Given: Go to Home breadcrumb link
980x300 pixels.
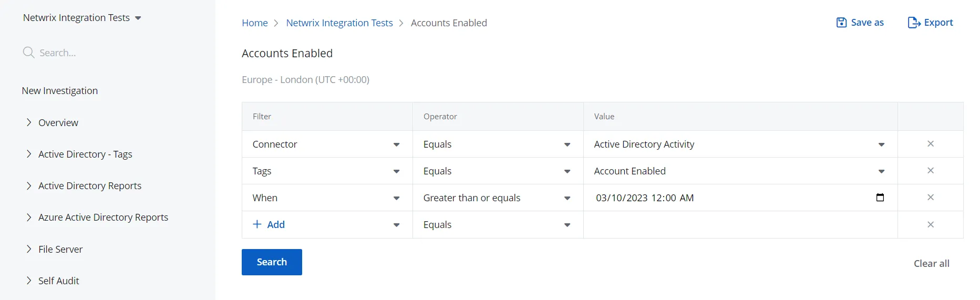Looking at the screenshot, I should coord(255,23).
